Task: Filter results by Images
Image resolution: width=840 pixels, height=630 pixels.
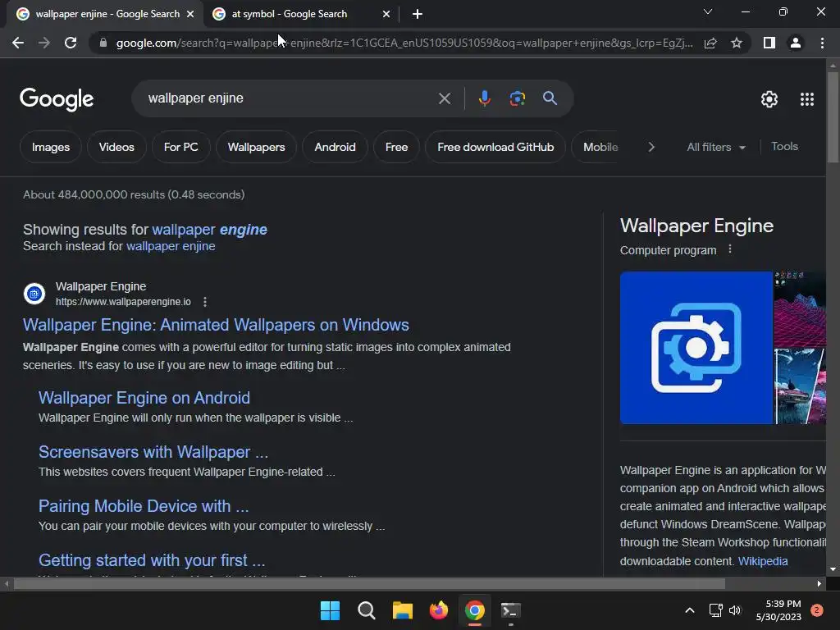Action: (51, 147)
